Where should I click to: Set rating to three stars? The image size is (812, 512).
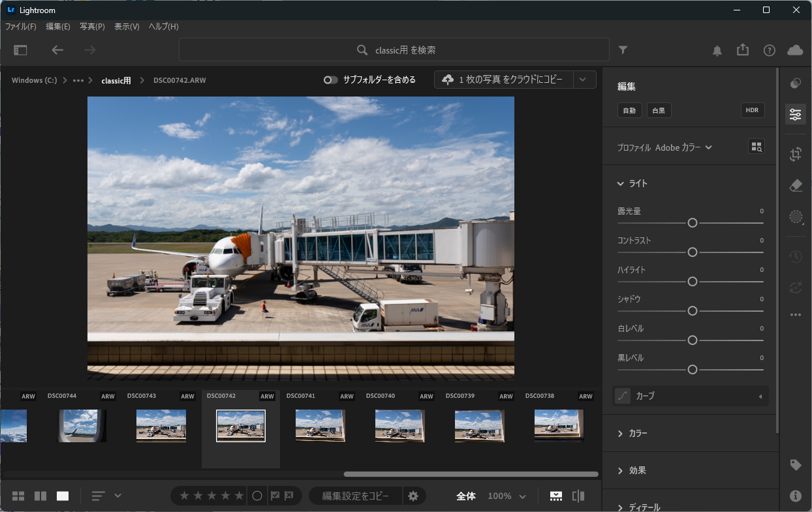tap(211, 496)
